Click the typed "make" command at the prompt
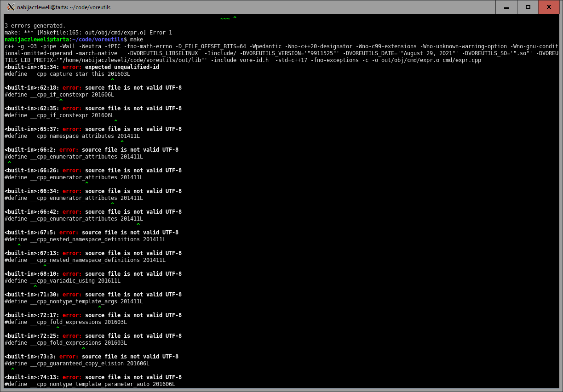The width and height of the screenshot is (563, 392). click(x=137, y=40)
